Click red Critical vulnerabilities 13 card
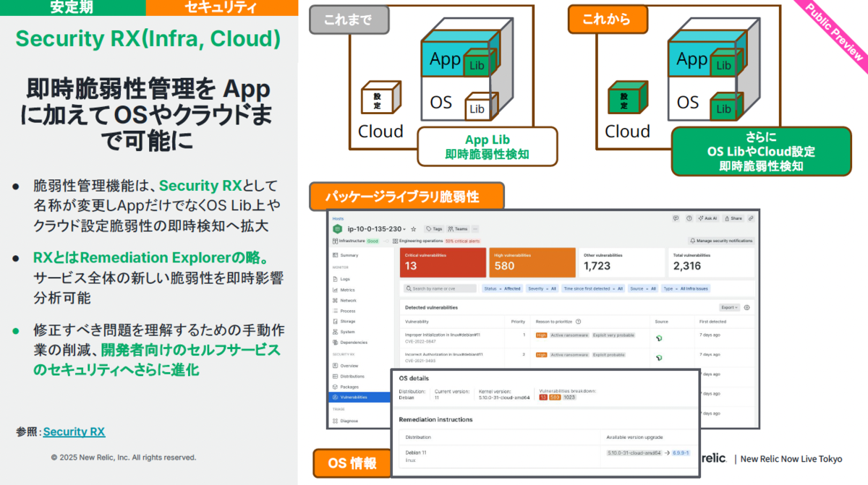 tap(443, 263)
